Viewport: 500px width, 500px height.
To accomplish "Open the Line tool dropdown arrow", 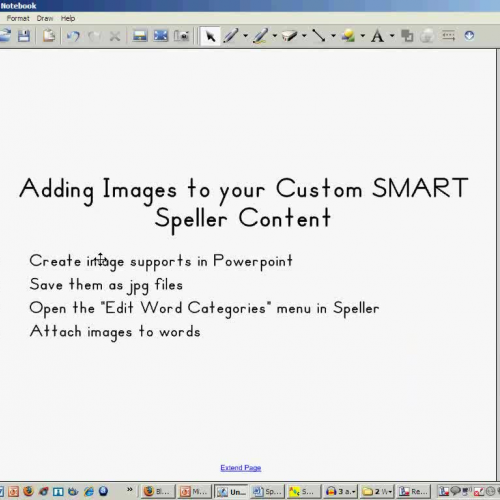I will (x=333, y=36).
